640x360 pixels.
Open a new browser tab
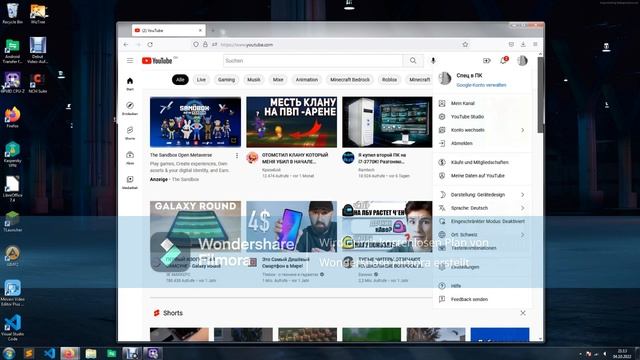click(x=213, y=31)
